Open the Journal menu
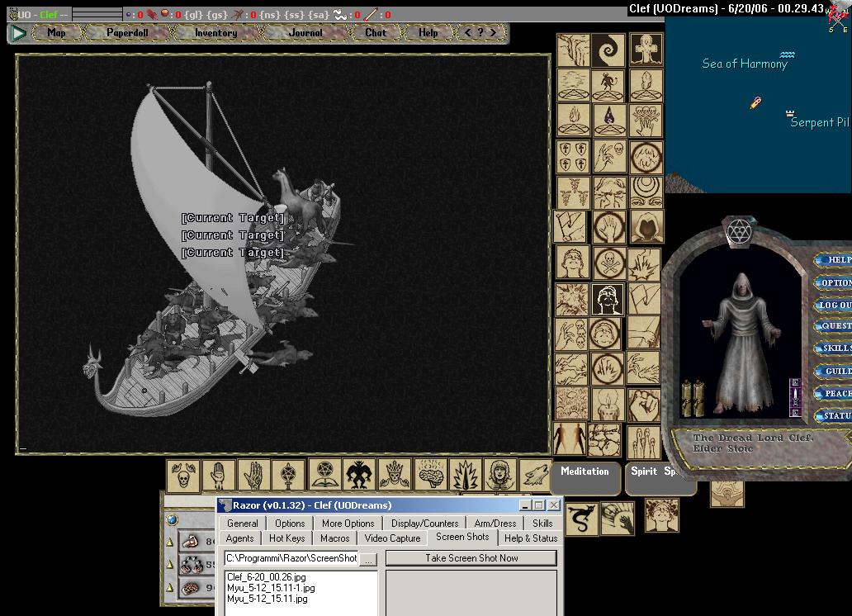The image size is (852, 616). (x=305, y=33)
